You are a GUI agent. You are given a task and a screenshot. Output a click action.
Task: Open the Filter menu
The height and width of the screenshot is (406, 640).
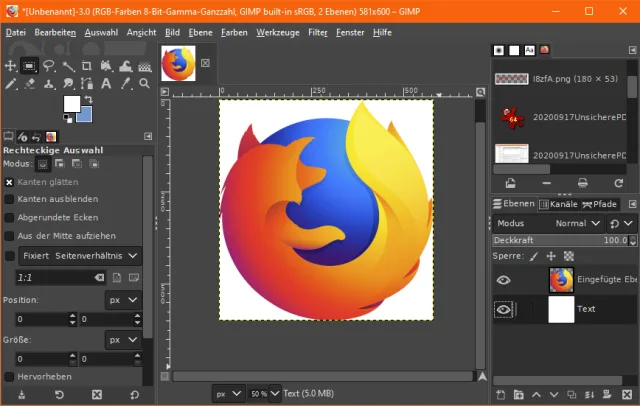coord(318,32)
